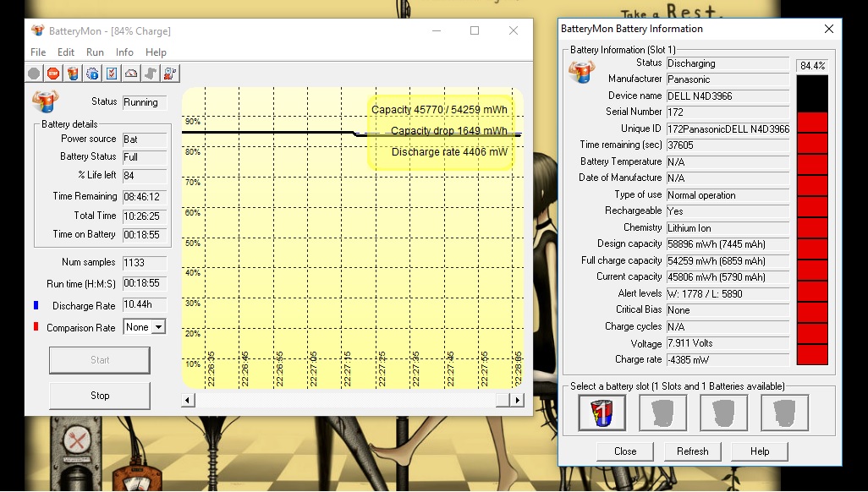Click the graph horizontal scrollbar thumb
868x492 pixels.
[x=503, y=400]
